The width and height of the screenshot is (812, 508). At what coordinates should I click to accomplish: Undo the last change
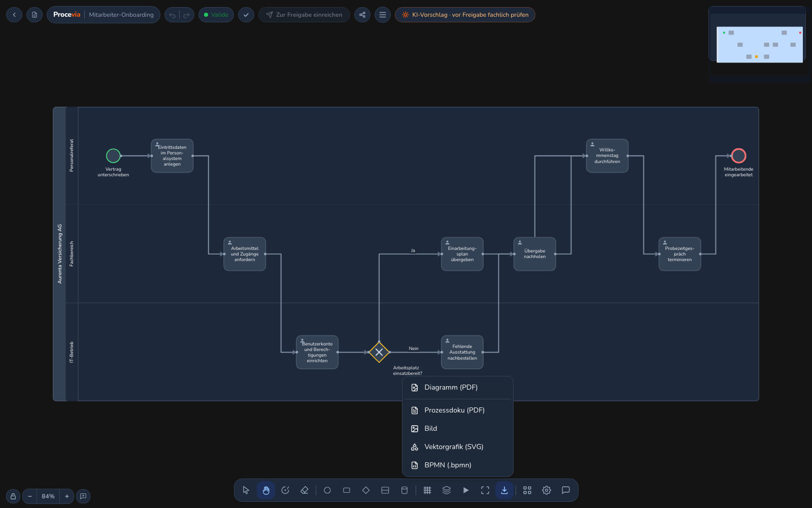tap(172, 15)
